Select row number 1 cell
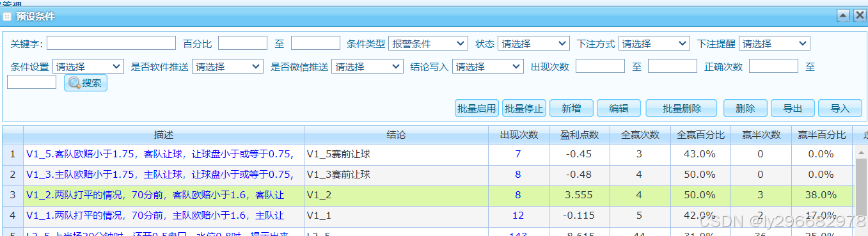The height and width of the screenshot is (236, 868). click(x=13, y=154)
